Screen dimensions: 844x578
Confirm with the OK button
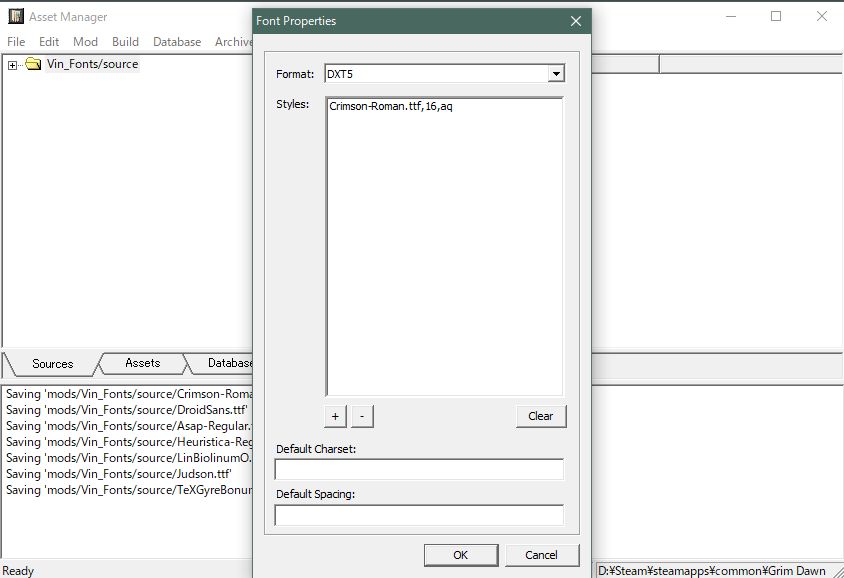460,555
